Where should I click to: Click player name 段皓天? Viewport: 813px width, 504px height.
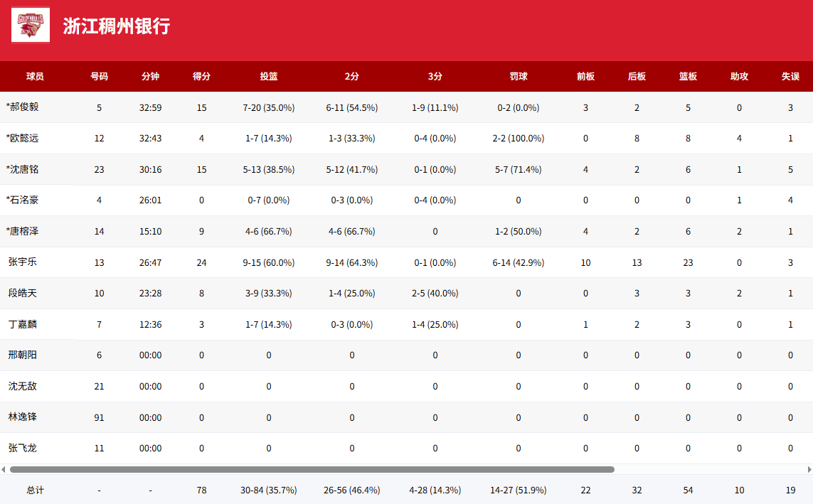coord(23,293)
